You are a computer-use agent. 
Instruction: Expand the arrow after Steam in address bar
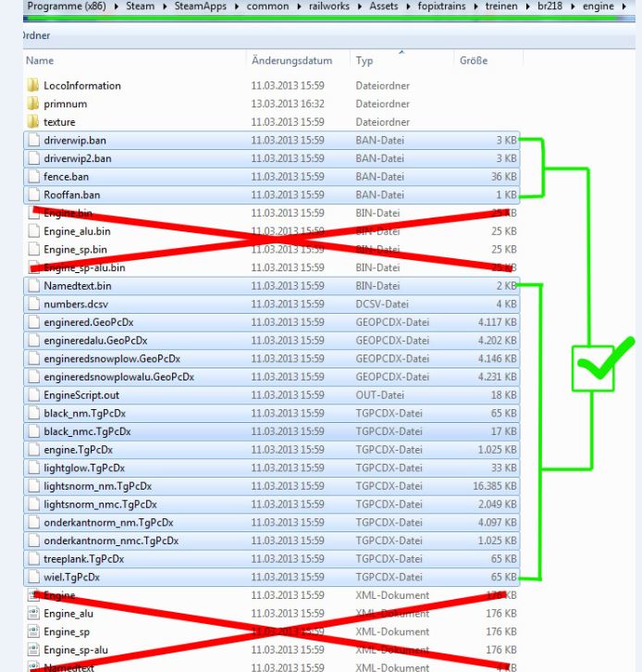[x=165, y=6]
